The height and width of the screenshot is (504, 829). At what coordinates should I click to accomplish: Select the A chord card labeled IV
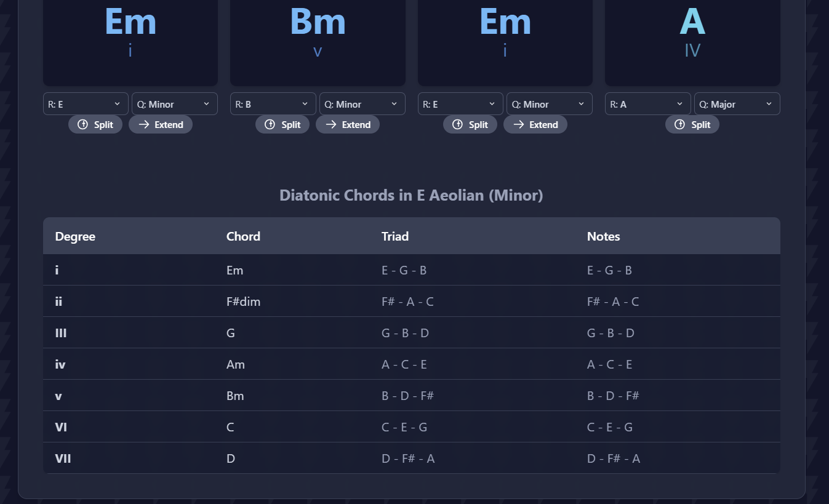692,41
